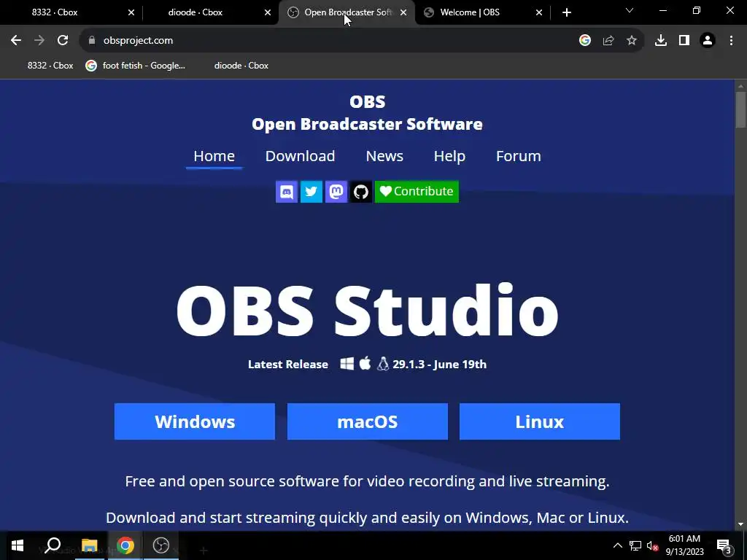Click the Linux penguin beside Latest Release
The width and height of the screenshot is (747, 560).
383,364
